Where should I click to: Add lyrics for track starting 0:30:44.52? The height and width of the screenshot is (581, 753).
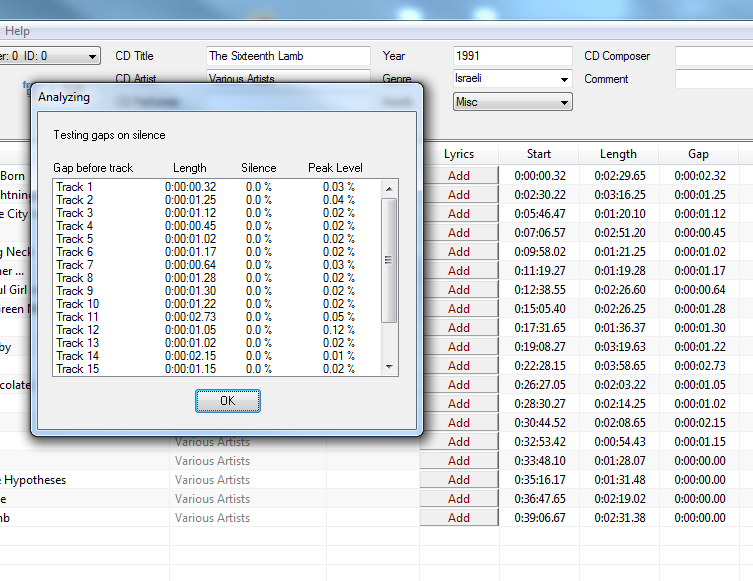[x=459, y=423]
